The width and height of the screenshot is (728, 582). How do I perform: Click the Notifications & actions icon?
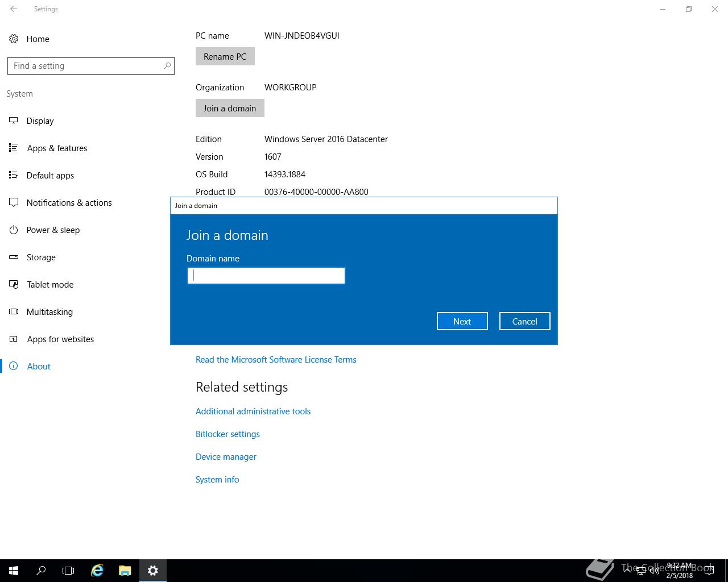14,202
